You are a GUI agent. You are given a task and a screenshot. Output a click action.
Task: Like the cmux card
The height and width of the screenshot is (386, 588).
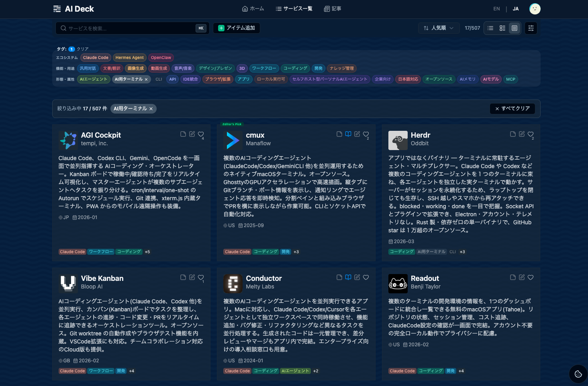(366, 134)
